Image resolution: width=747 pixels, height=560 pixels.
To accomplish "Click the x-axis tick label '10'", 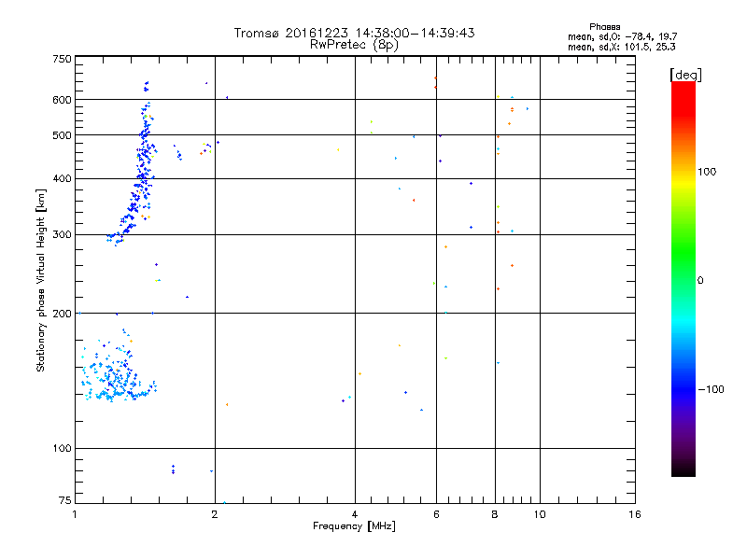I will (540, 514).
